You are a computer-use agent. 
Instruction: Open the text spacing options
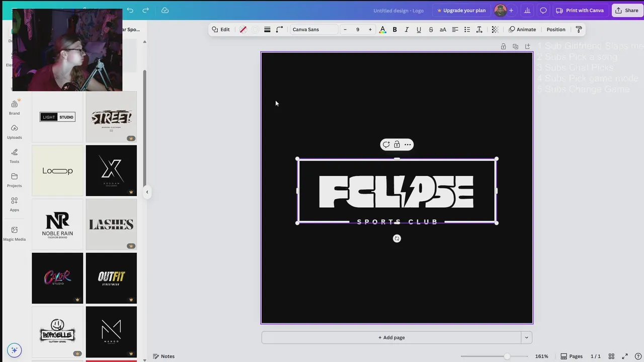[x=479, y=30]
